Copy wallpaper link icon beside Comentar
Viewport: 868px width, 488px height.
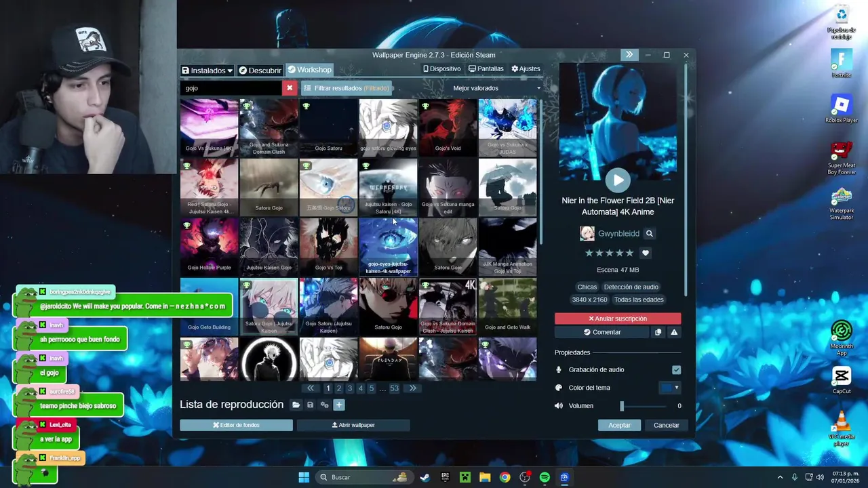(658, 332)
